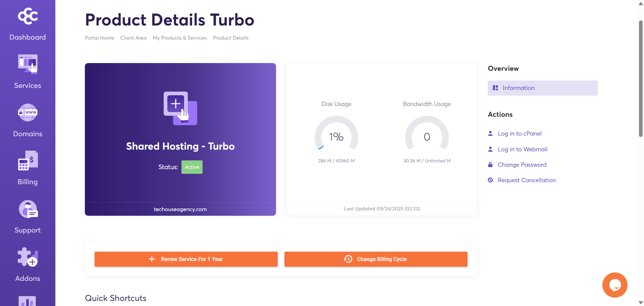Select Domains label in sidebar
The width and height of the screenshot is (644, 306).
(28, 134)
